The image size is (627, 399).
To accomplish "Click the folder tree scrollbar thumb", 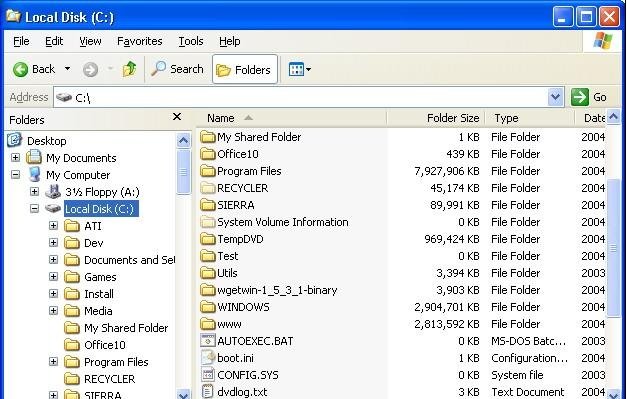I will [x=183, y=172].
